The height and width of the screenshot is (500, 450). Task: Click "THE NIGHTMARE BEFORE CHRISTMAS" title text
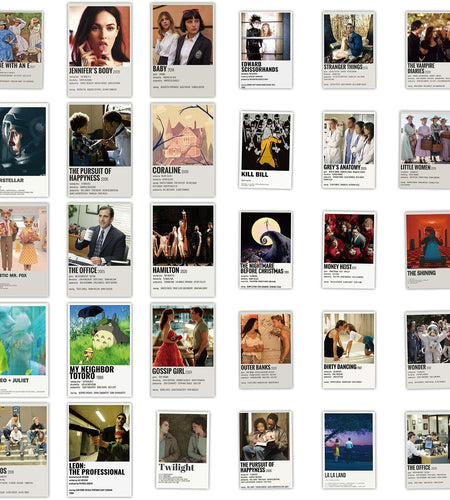tap(262, 268)
